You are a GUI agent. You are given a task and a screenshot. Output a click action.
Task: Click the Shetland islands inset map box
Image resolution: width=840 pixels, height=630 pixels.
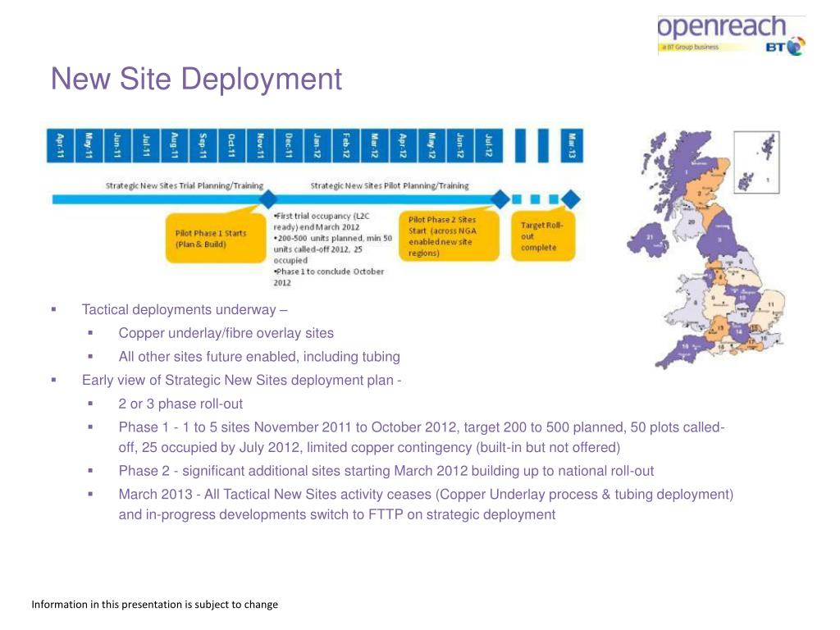[x=756, y=162]
